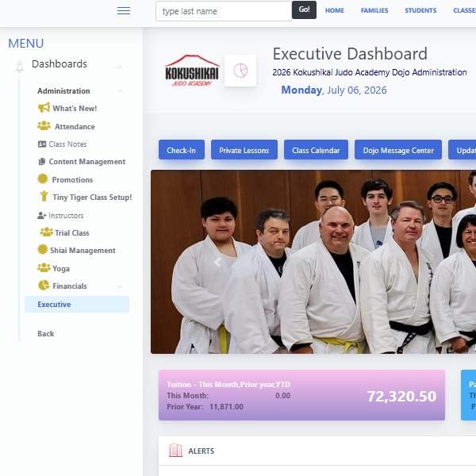Open Financials in sidebar
Viewport: 476px width, 476px height.
(70, 286)
